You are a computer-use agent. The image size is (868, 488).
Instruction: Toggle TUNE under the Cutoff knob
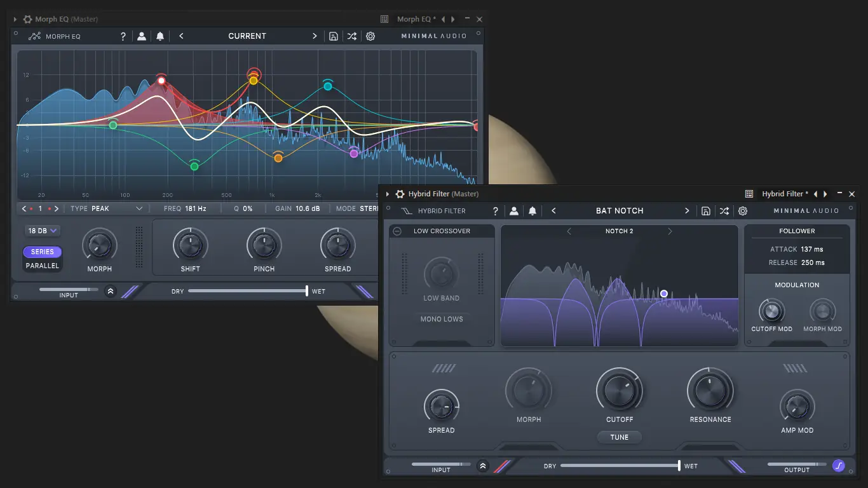point(620,437)
